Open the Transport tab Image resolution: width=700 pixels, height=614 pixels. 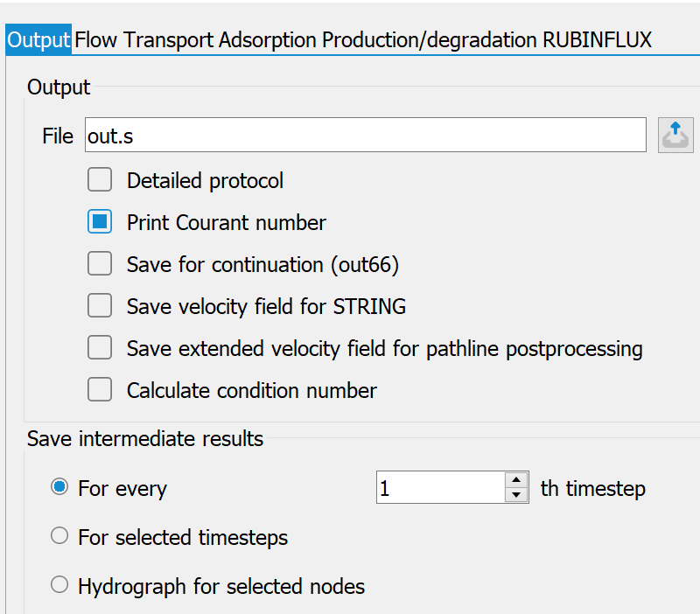coord(168,39)
